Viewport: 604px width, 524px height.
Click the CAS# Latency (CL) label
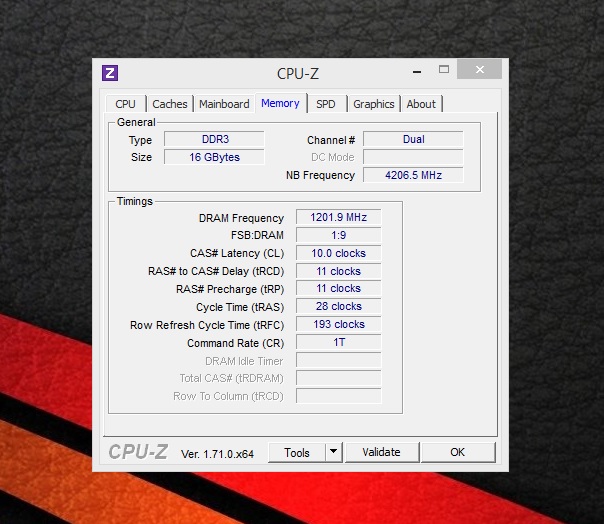(237, 254)
